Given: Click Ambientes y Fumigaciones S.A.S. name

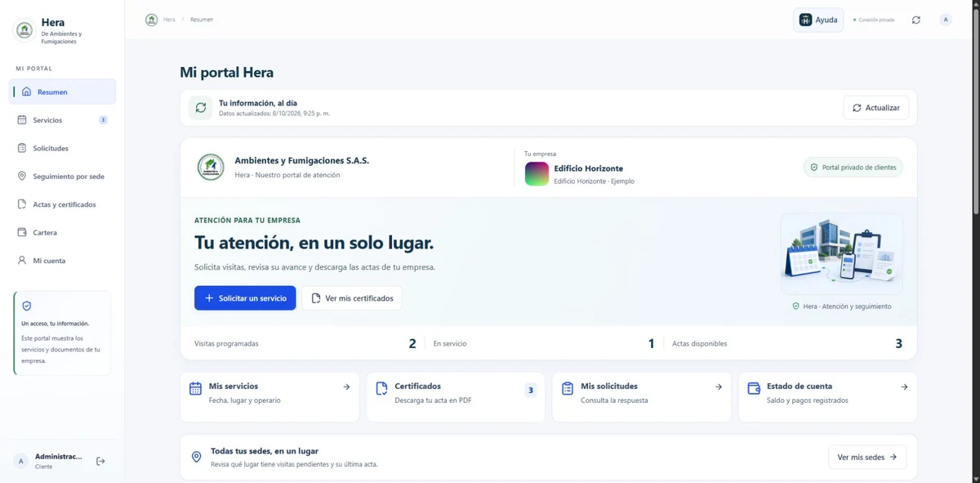Looking at the screenshot, I should 301,161.
